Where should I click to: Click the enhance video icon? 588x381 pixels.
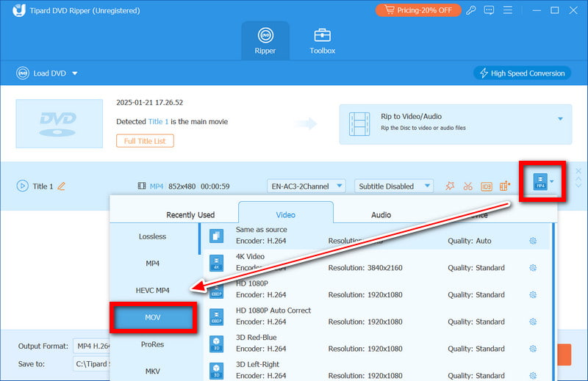505,186
